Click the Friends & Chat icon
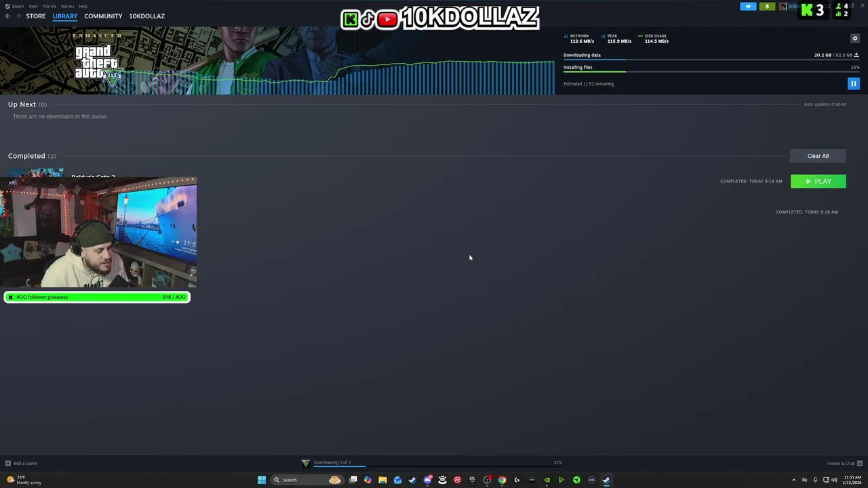The height and width of the screenshot is (488, 868). click(860, 464)
